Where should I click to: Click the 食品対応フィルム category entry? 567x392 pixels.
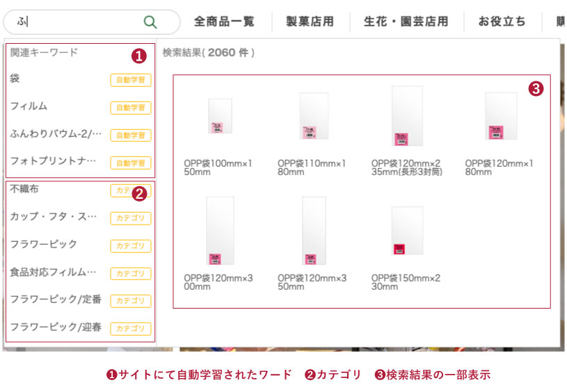[x=53, y=272]
